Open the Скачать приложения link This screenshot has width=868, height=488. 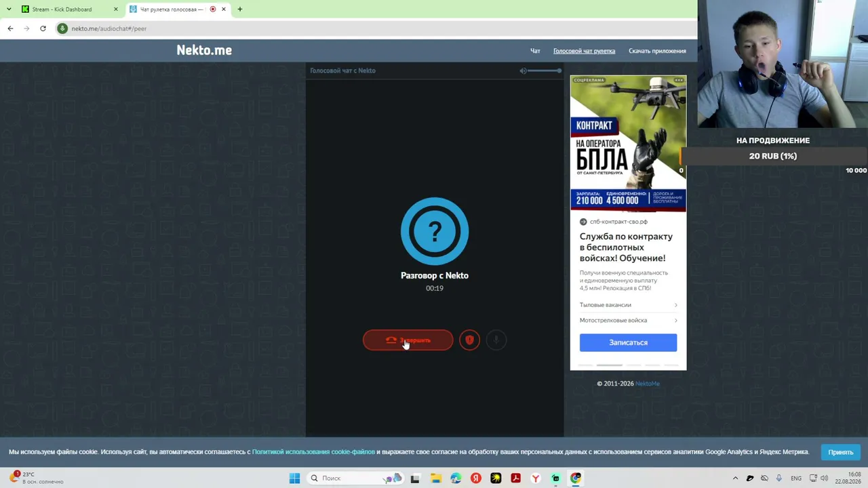[x=657, y=51]
